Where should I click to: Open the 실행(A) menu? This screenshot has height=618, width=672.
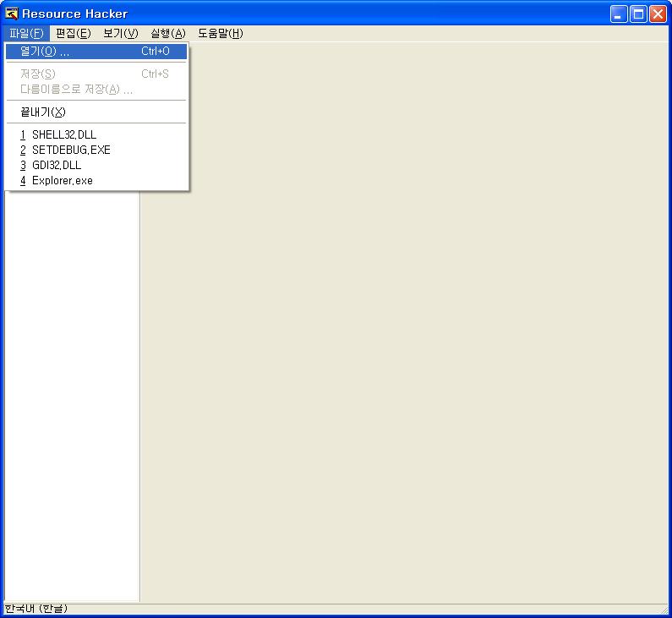[167, 34]
